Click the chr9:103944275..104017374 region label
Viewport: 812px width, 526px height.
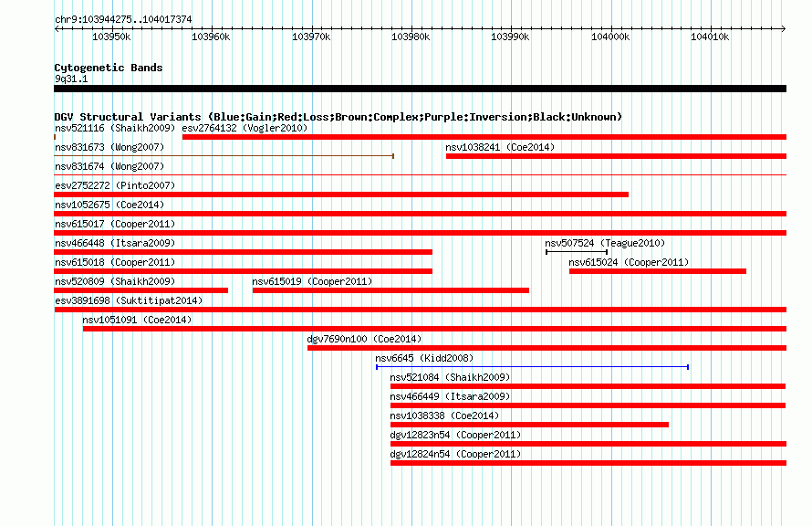coord(123,19)
